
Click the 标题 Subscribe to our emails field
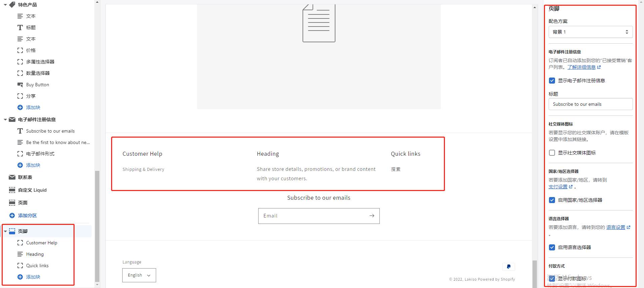coord(591,104)
